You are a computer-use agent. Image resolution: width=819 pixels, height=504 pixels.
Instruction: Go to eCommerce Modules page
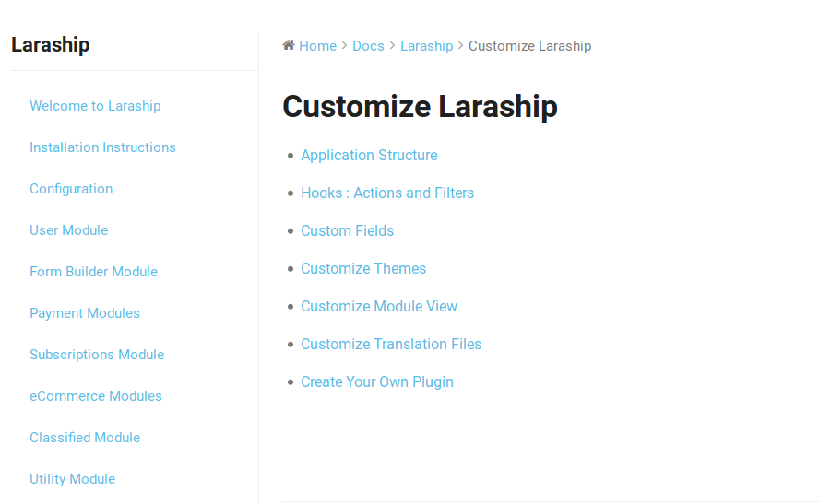pyautogui.click(x=96, y=396)
